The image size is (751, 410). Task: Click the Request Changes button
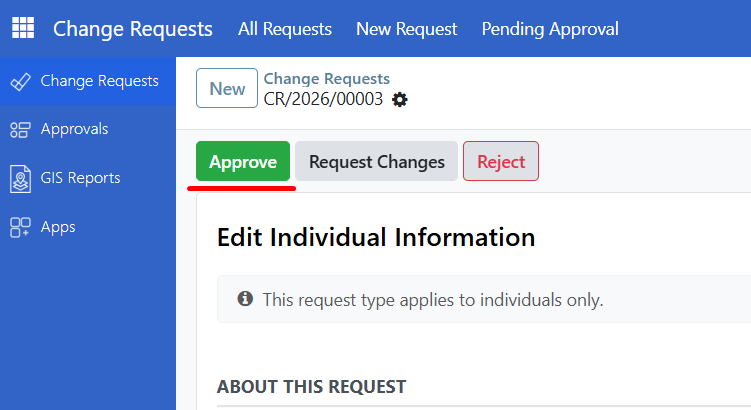[376, 161]
